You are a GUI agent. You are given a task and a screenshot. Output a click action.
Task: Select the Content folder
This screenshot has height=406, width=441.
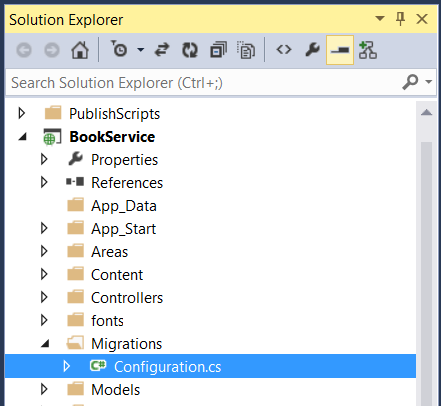pyautogui.click(x=117, y=275)
